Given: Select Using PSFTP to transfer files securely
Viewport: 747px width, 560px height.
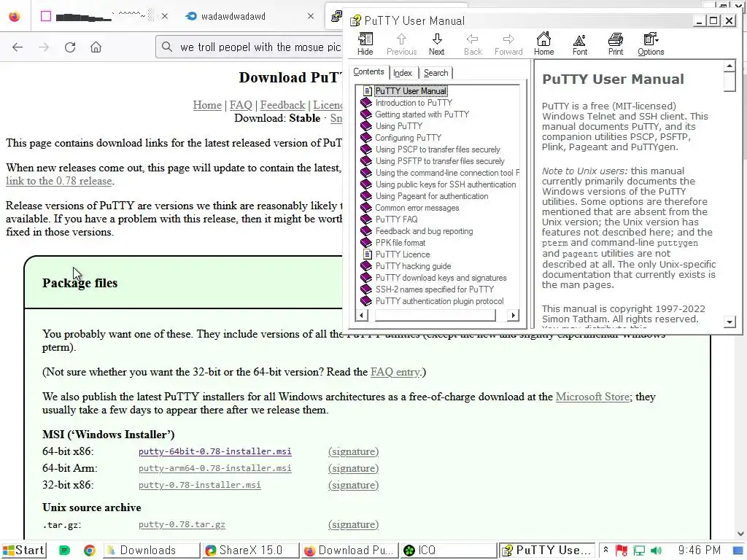Looking at the screenshot, I should point(440,161).
